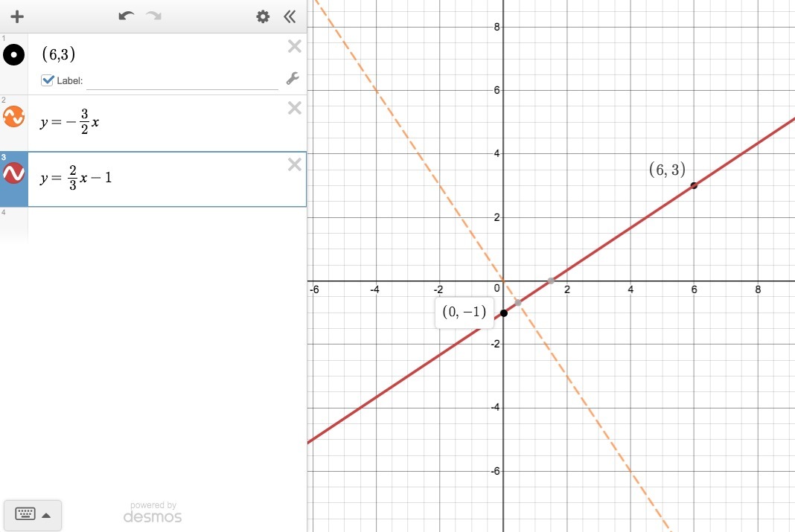Image resolution: width=795 pixels, height=532 pixels.
Task: Delete the y=2/3x-1 expression
Action: click(x=295, y=164)
